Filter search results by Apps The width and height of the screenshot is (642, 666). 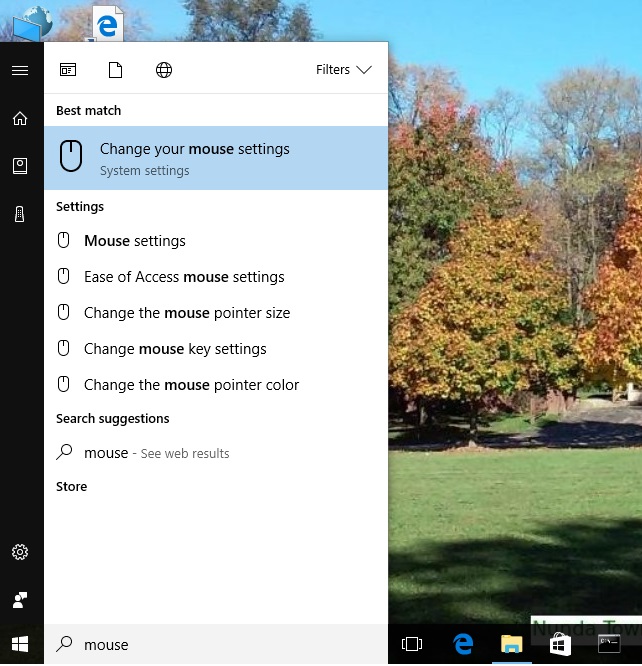pos(68,70)
